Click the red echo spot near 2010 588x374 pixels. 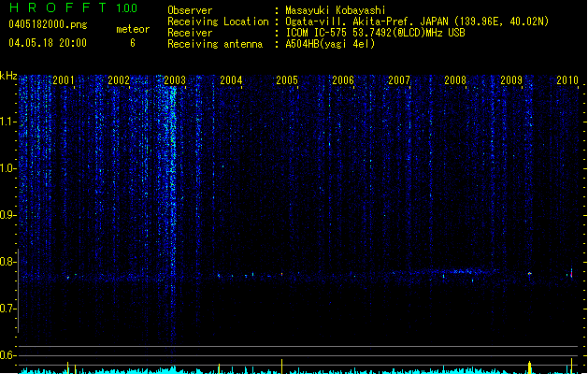tap(571, 274)
